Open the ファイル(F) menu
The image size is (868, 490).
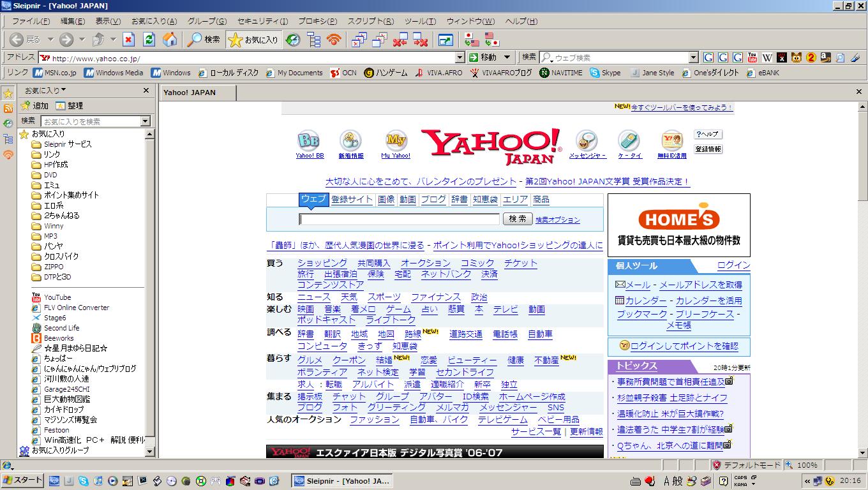31,21
